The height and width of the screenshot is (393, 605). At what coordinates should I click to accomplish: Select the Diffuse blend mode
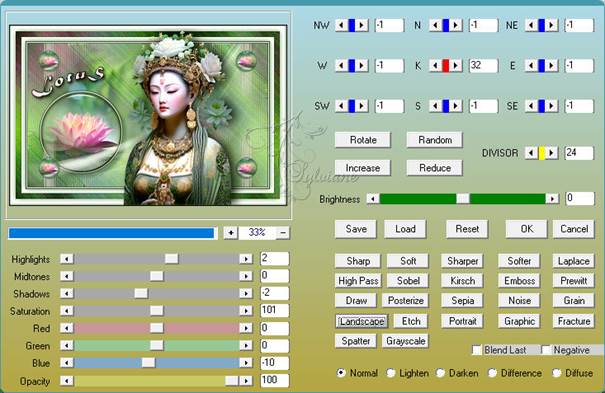tap(556, 373)
